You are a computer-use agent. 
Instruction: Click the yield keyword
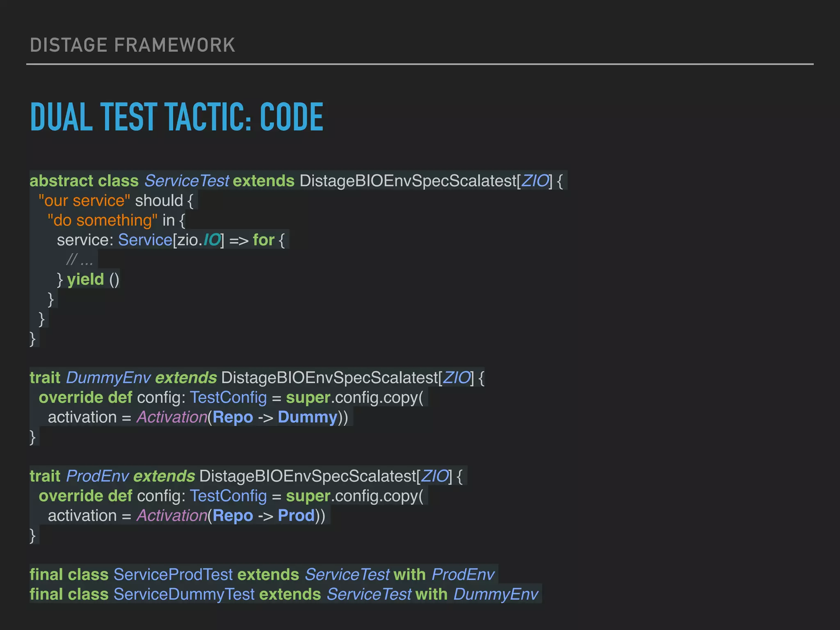[85, 279]
